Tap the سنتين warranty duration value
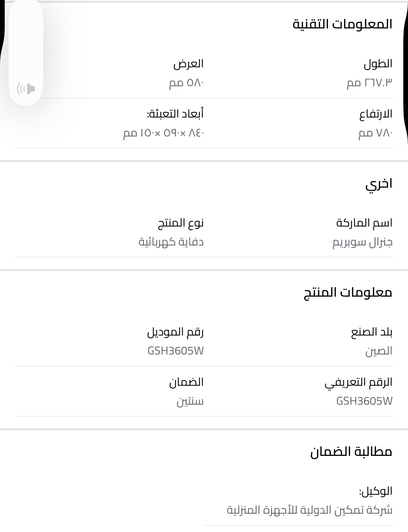 pos(190,401)
